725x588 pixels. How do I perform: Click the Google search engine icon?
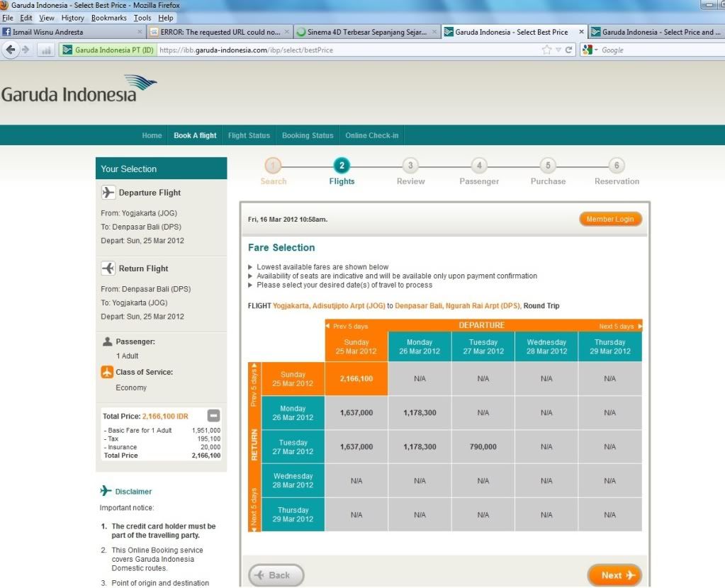[x=588, y=50]
